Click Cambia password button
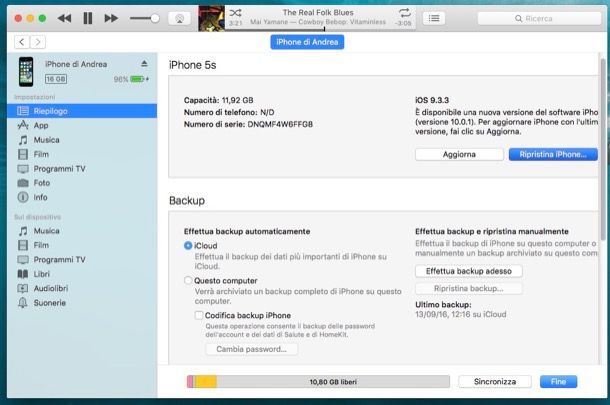The height and width of the screenshot is (405, 610). point(251,349)
